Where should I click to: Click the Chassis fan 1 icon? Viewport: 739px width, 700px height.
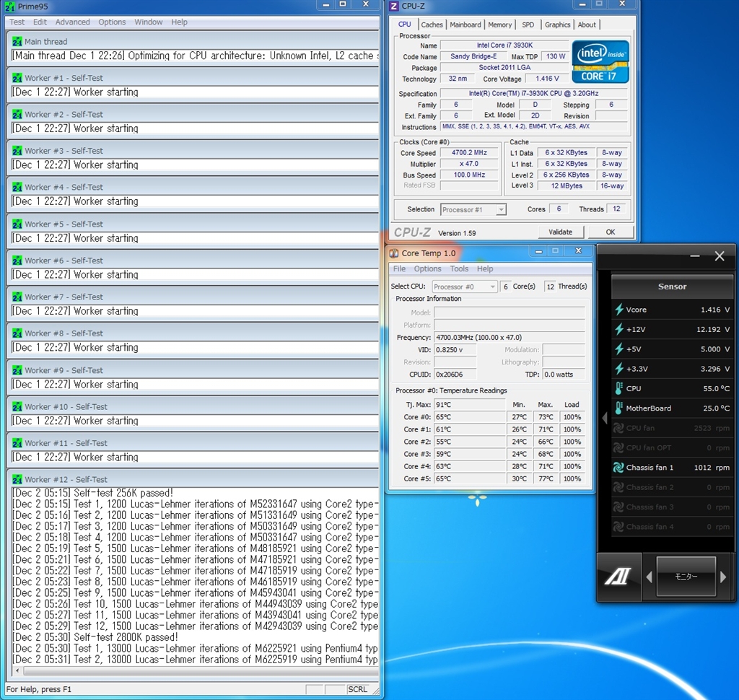pyautogui.click(x=618, y=468)
